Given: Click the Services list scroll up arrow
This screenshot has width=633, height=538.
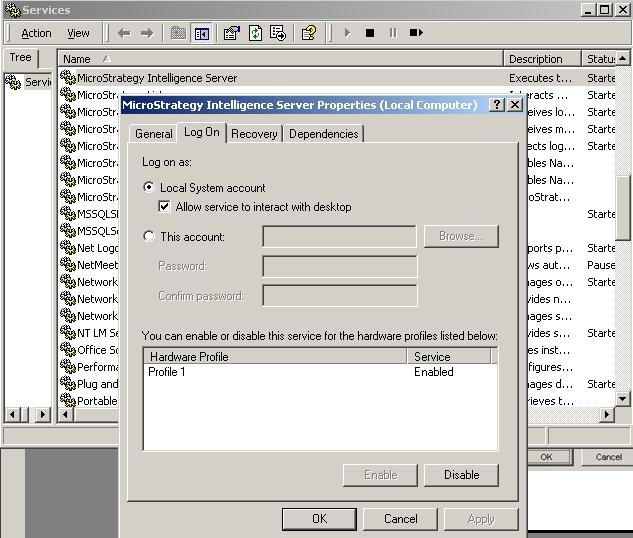Looking at the screenshot, I should coord(622,59).
